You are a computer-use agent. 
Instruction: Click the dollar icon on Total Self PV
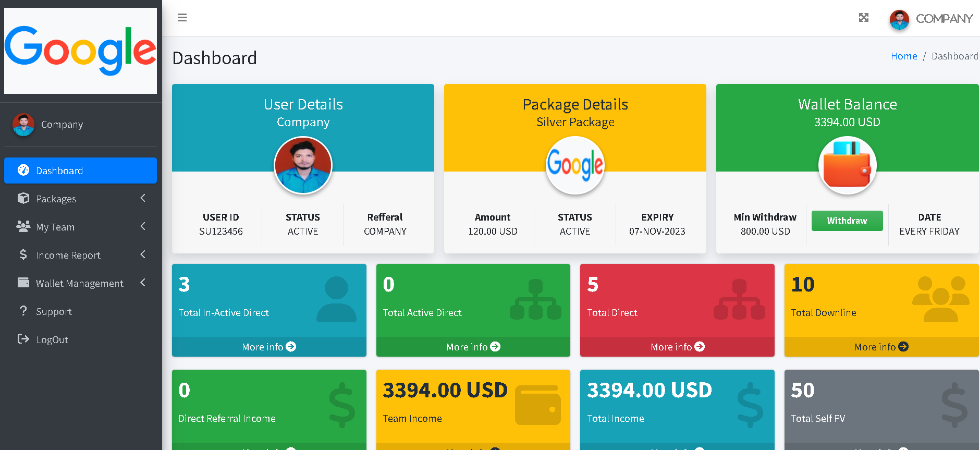954,405
